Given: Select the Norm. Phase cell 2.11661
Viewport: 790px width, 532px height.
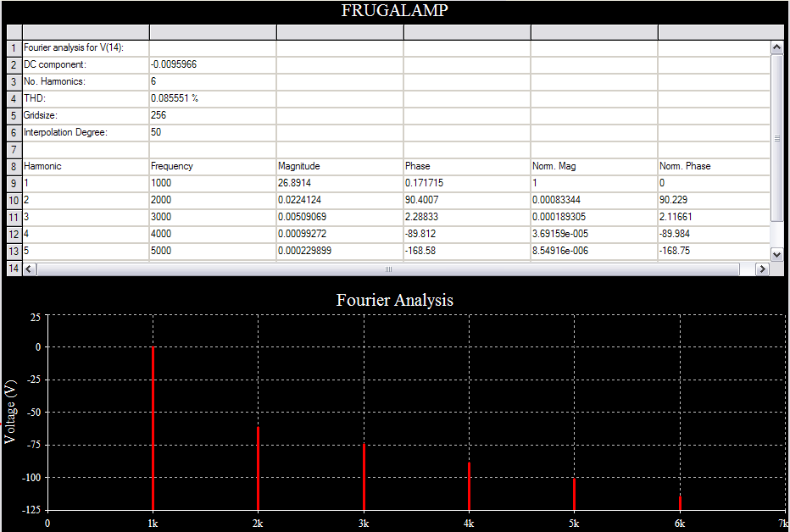Looking at the screenshot, I should click(x=714, y=218).
